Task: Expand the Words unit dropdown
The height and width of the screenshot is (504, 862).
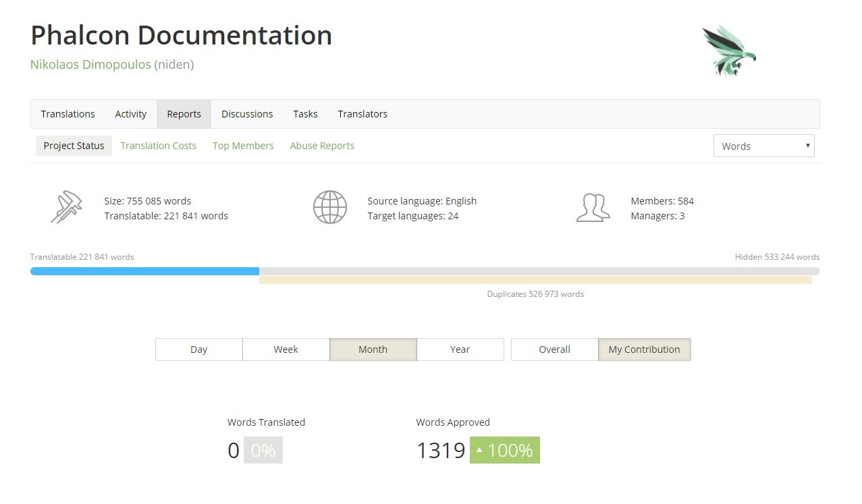Action: pyautogui.click(x=763, y=146)
